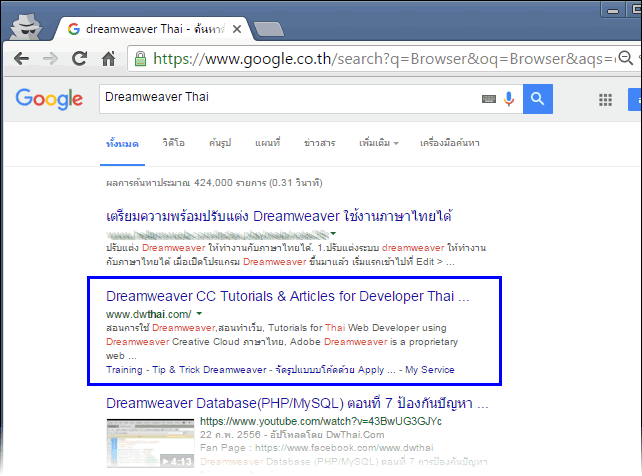642x476 pixels.
Task: Switch to the ข่าวสาร (News) tab
Action: click(319, 143)
